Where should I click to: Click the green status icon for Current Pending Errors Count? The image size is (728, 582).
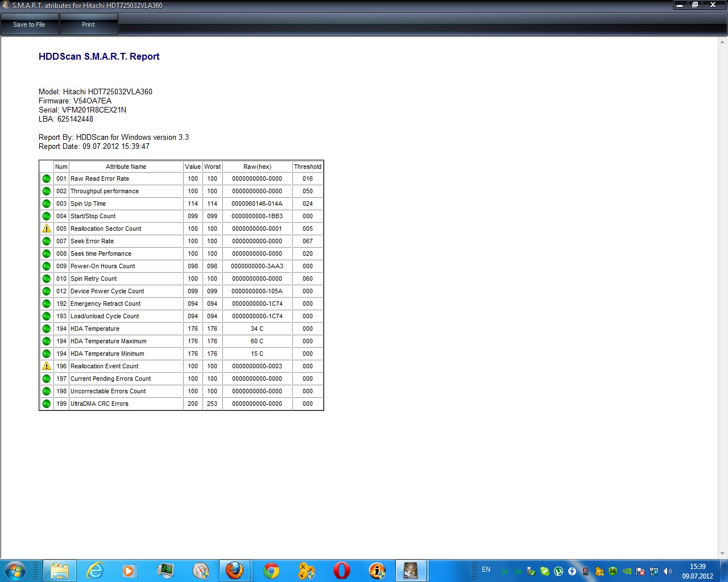click(47, 379)
